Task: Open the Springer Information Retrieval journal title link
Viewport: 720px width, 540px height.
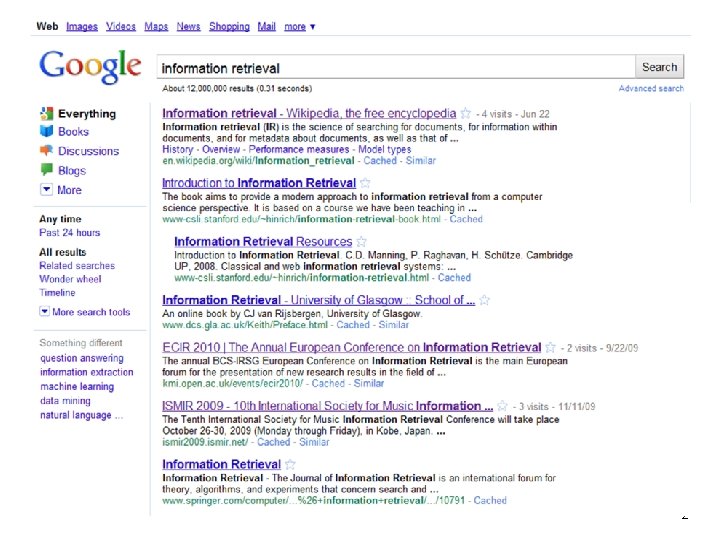Action: click(x=221, y=464)
